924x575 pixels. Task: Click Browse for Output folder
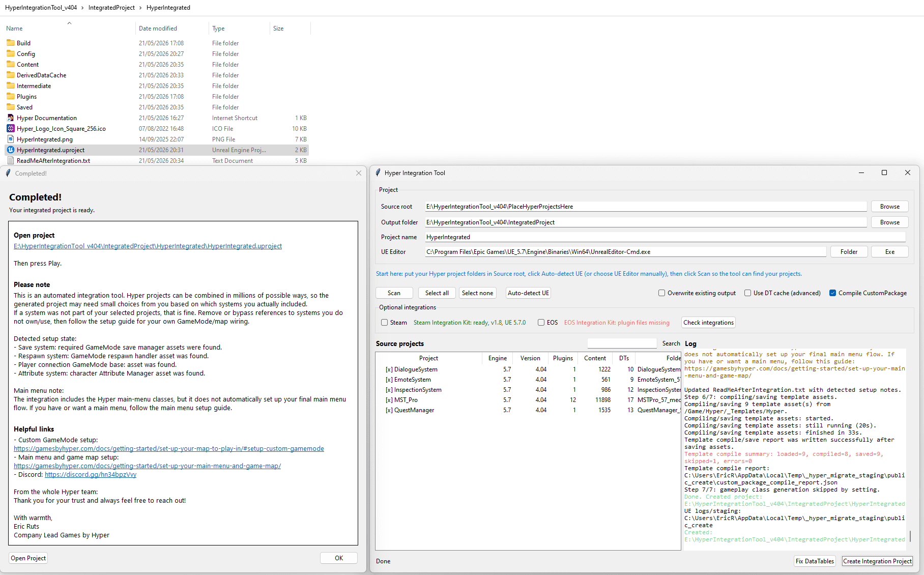click(889, 222)
